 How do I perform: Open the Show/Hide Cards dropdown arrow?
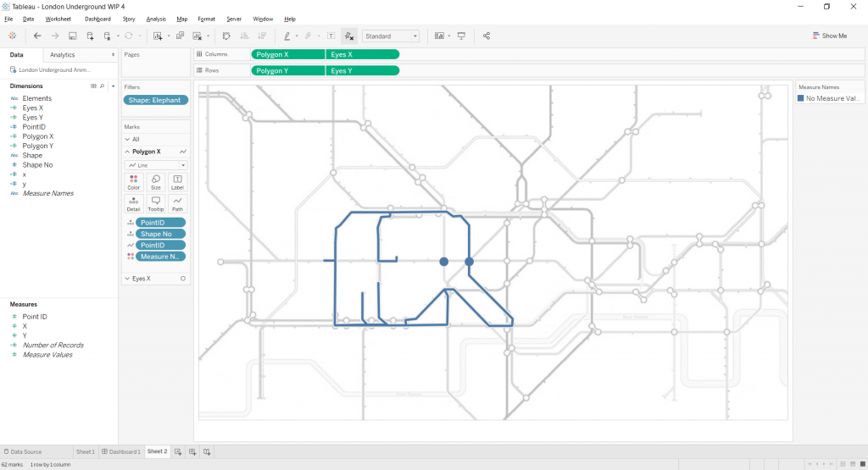coord(448,36)
